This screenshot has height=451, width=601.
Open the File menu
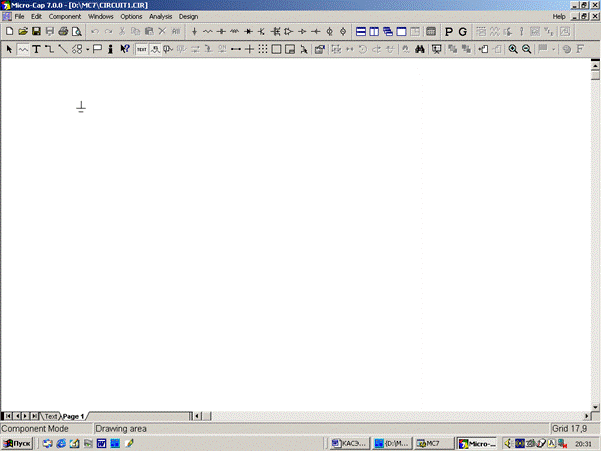(19, 16)
